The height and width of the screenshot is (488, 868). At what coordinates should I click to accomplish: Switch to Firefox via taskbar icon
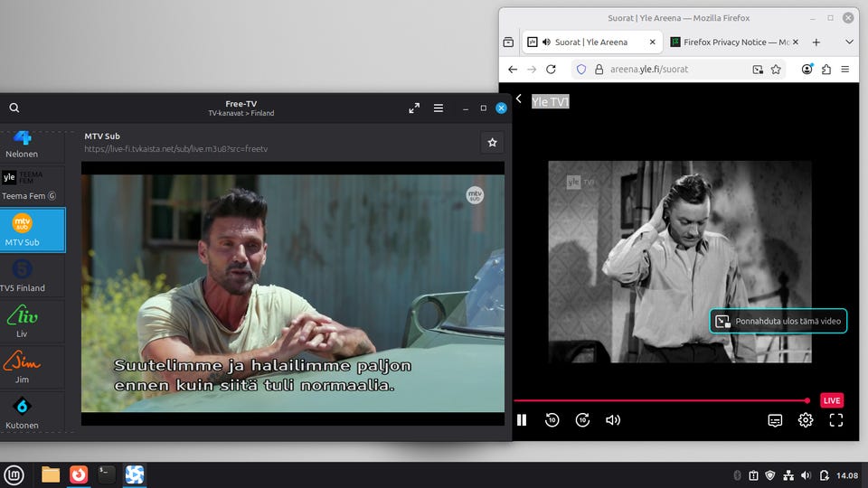79,474
